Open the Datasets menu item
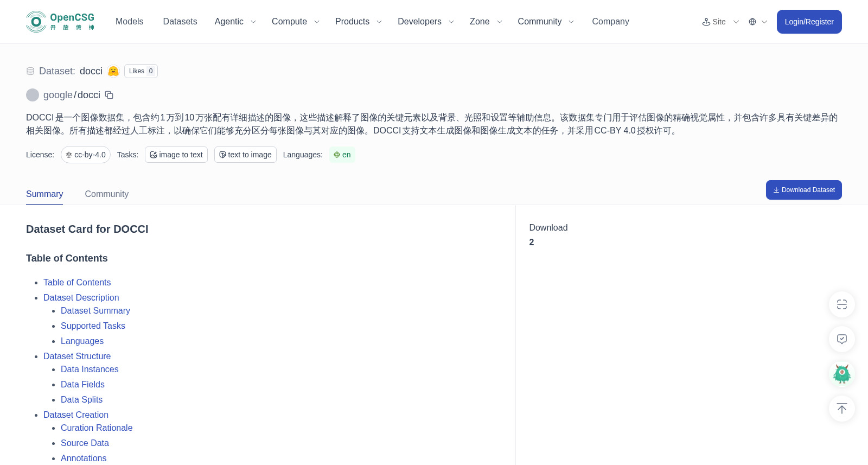The image size is (868, 465). pyautogui.click(x=180, y=22)
